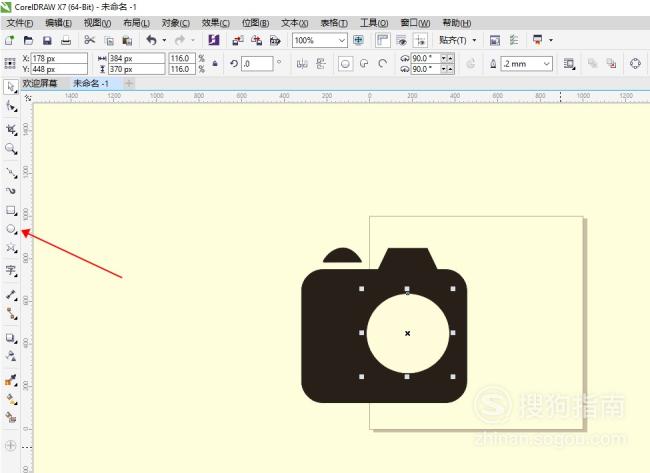
Task: Select the Rectangle tool
Action: pyautogui.click(x=11, y=210)
